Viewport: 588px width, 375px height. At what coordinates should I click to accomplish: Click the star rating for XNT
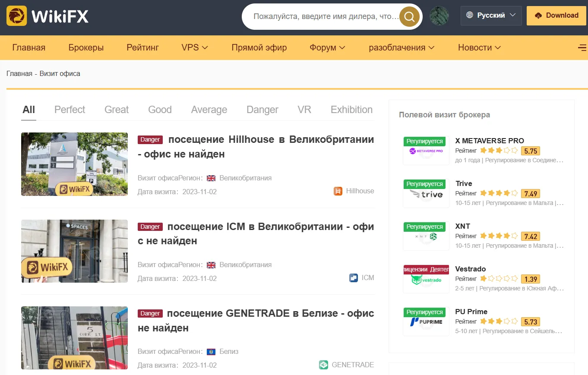(x=499, y=236)
